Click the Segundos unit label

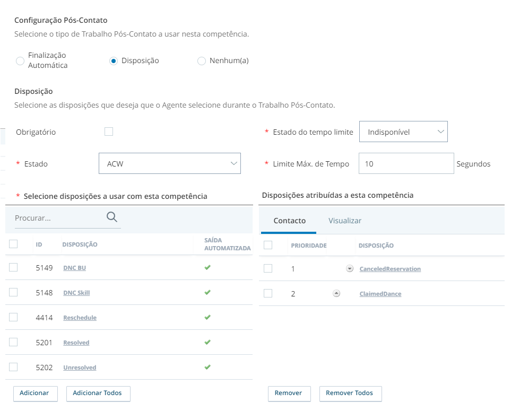[x=473, y=164]
